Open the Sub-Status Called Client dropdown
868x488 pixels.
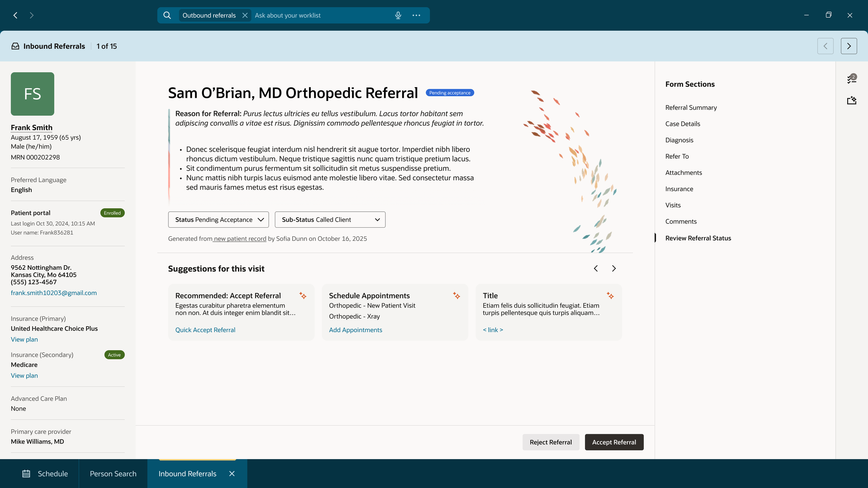click(x=330, y=219)
